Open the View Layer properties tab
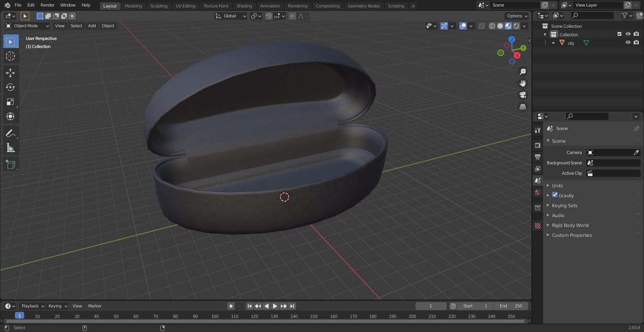 click(537, 169)
